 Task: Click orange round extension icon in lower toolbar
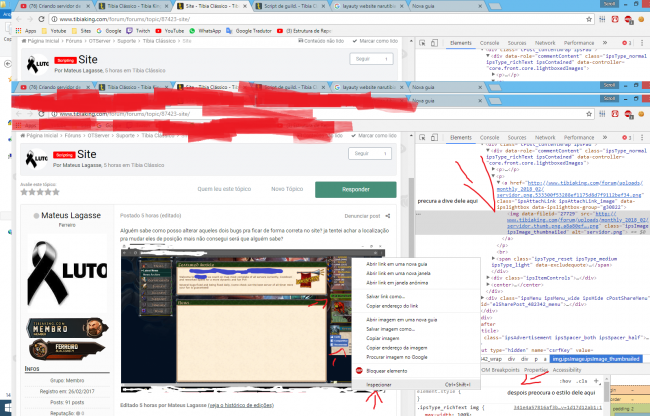641,114
